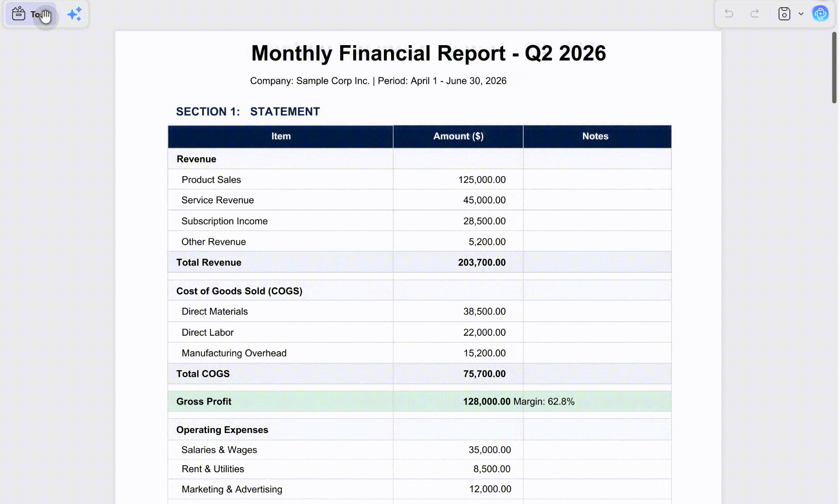Screen dimensions: 840x504
Task: Open the round AI assistant icon
Action: coord(821,14)
